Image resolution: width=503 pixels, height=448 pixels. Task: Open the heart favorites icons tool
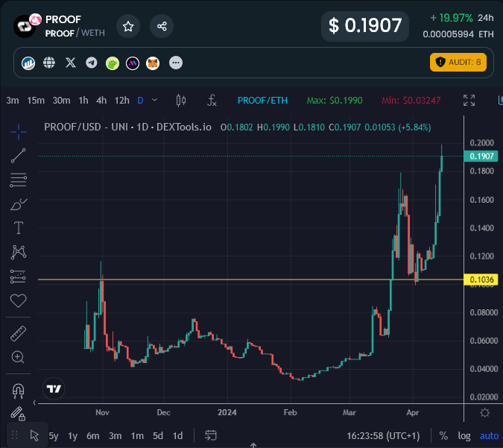click(x=19, y=300)
